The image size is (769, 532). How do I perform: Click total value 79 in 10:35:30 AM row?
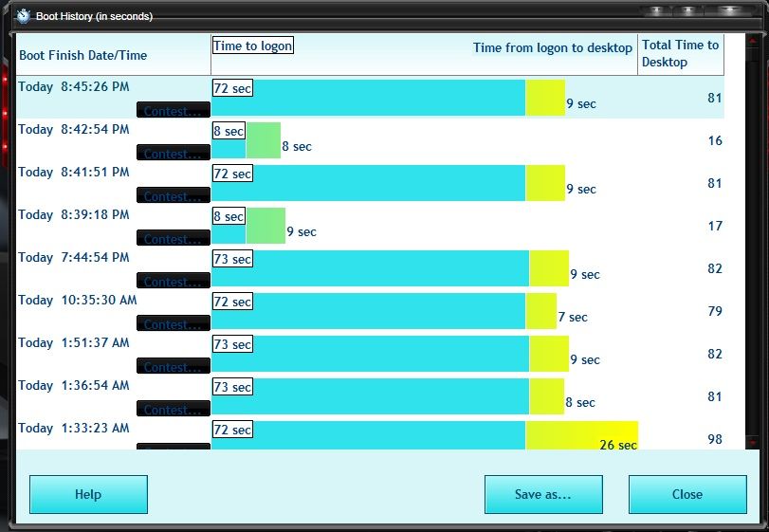click(x=715, y=311)
